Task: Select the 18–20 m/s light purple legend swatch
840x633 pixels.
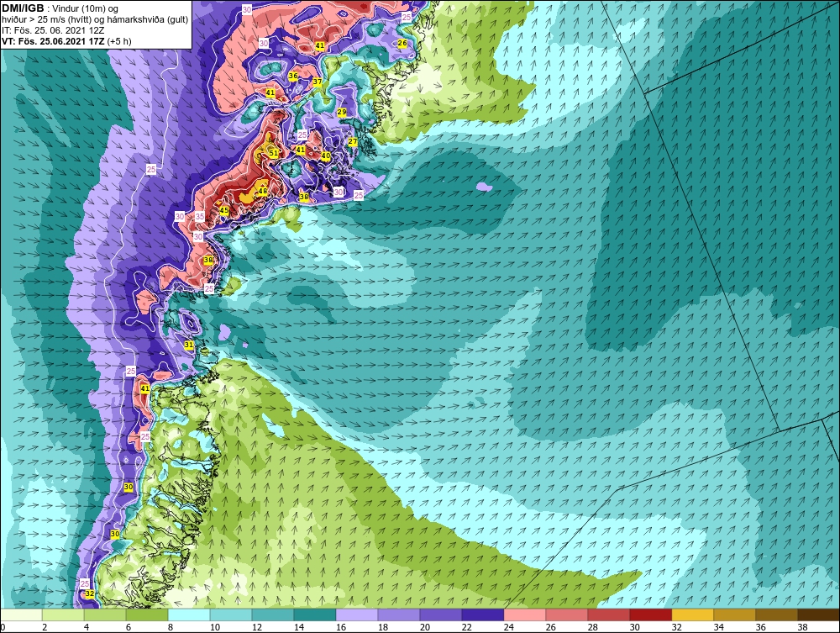Action: point(399,615)
